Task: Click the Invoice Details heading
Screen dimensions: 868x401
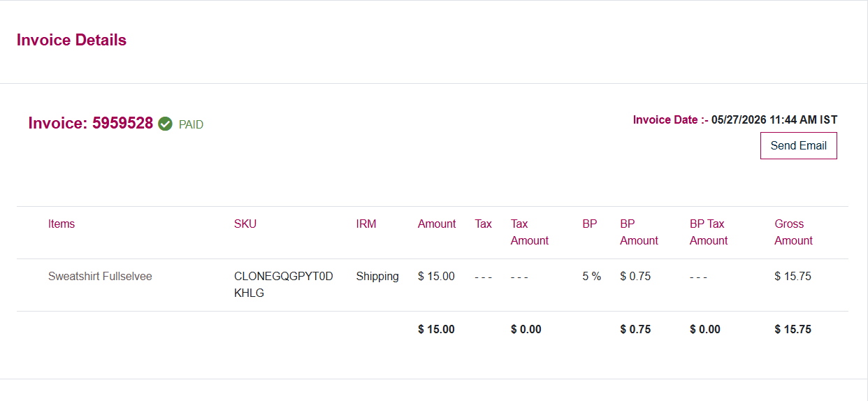Action: [71, 40]
